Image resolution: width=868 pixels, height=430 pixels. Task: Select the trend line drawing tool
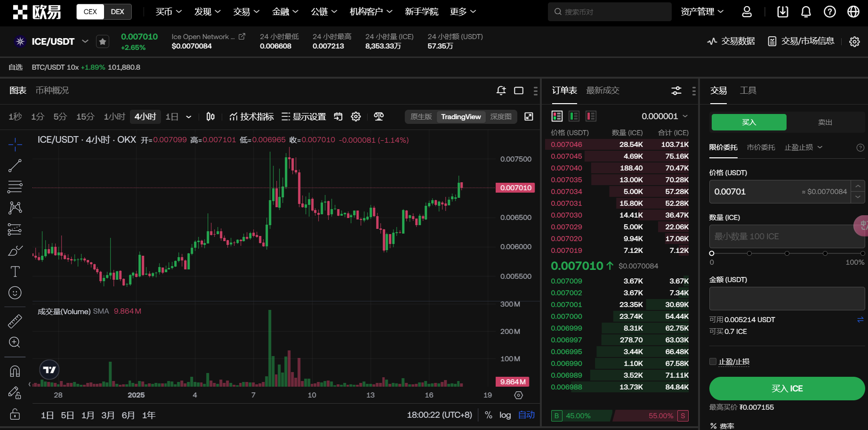coord(15,165)
